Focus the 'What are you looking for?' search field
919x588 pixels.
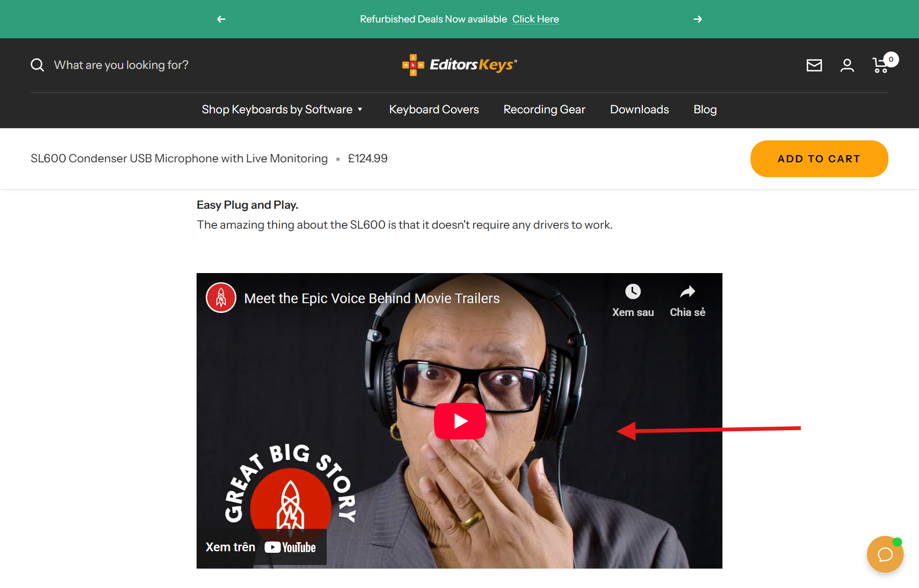(121, 65)
